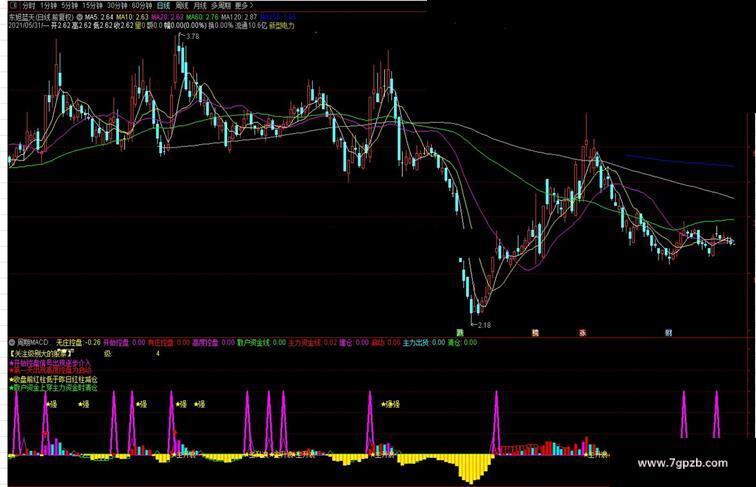Click the window icon left of 分时
Screen dimensions: 756x487
click(x=14, y=6)
